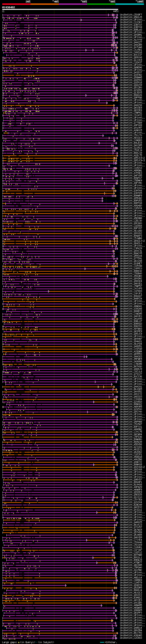146x644 pixels.
Task: Select hit UniRef100_C5FD36
Action: [x=131, y=437]
